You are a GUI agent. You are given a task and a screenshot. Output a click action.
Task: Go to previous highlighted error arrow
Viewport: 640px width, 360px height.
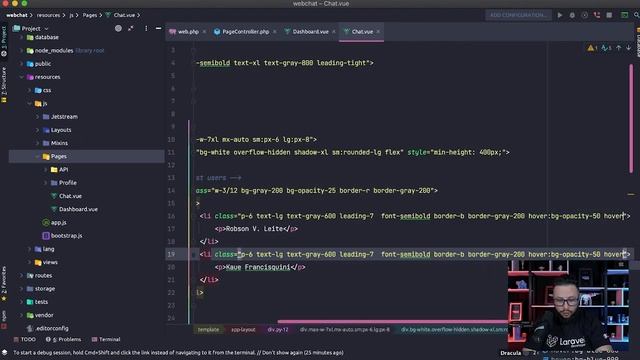[x=618, y=48]
